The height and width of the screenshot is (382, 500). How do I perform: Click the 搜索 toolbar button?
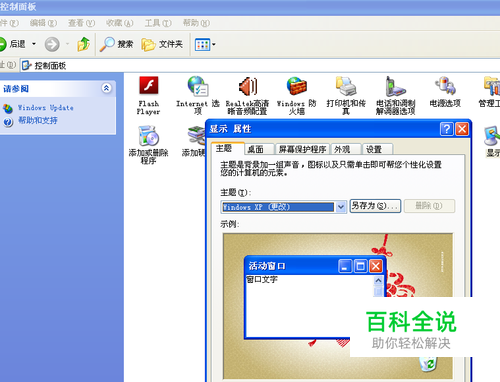pos(117,44)
